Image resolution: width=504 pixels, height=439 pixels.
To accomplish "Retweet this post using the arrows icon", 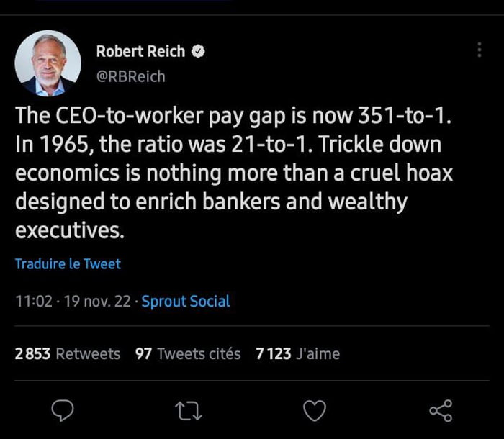I will [x=189, y=411].
